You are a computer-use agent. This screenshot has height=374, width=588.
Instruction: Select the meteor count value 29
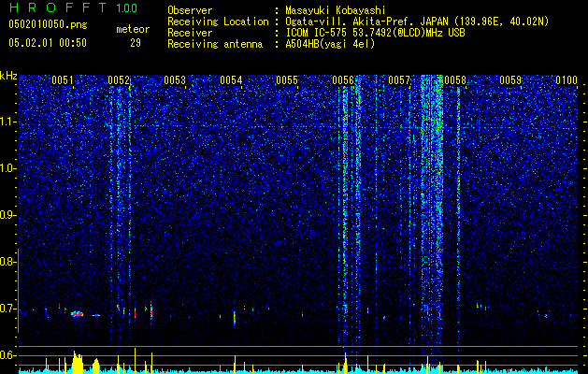click(136, 43)
